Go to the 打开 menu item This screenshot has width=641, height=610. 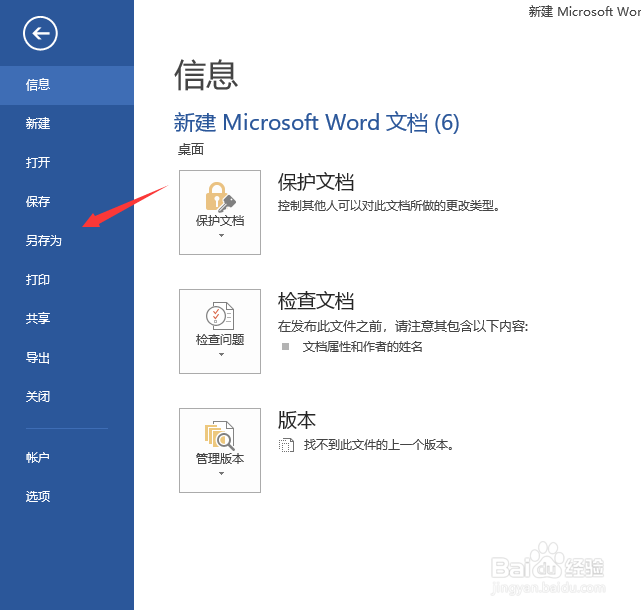67,163
